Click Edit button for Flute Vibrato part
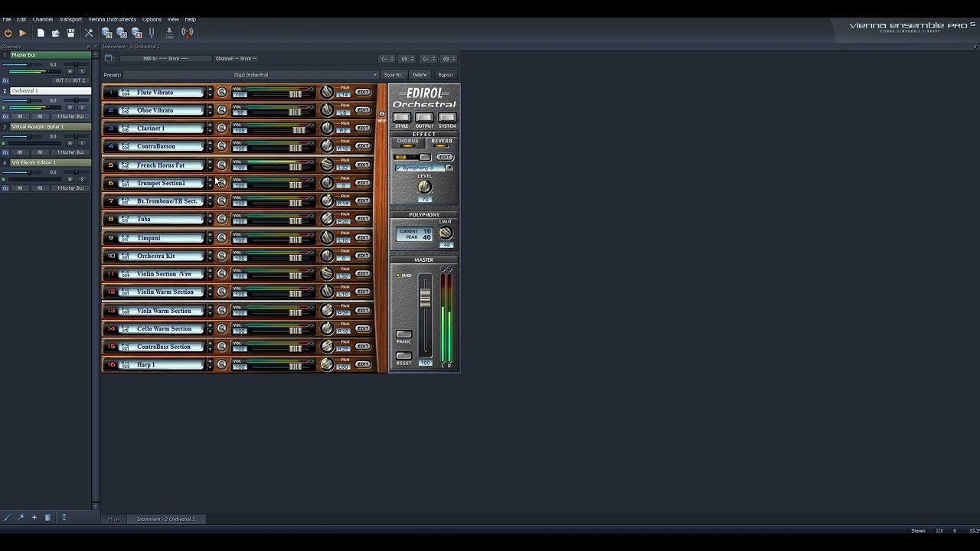This screenshot has width=980, height=551. point(362,92)
